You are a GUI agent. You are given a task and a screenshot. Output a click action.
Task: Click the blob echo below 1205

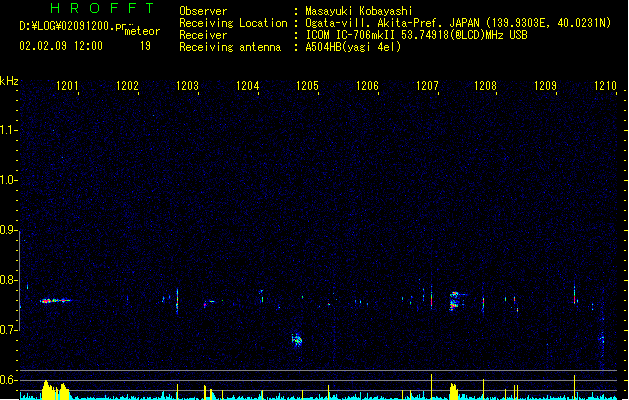pos(297,340)
